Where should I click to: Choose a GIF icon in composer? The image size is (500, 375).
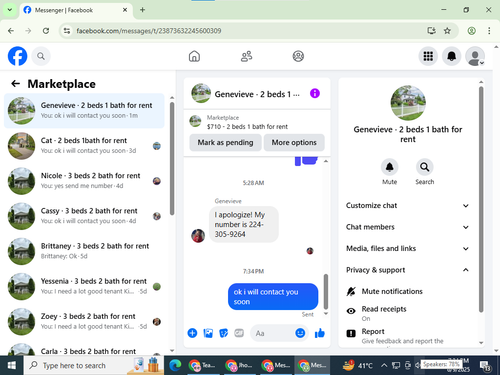point(239,333)
